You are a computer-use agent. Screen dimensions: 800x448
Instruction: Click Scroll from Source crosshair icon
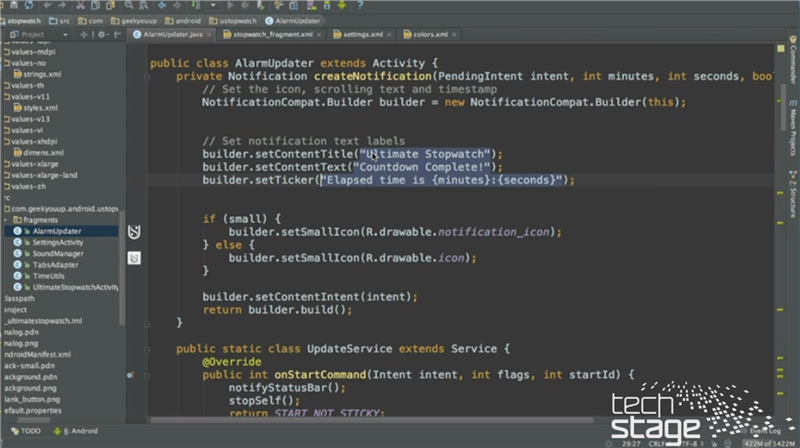tap(84, 34)
